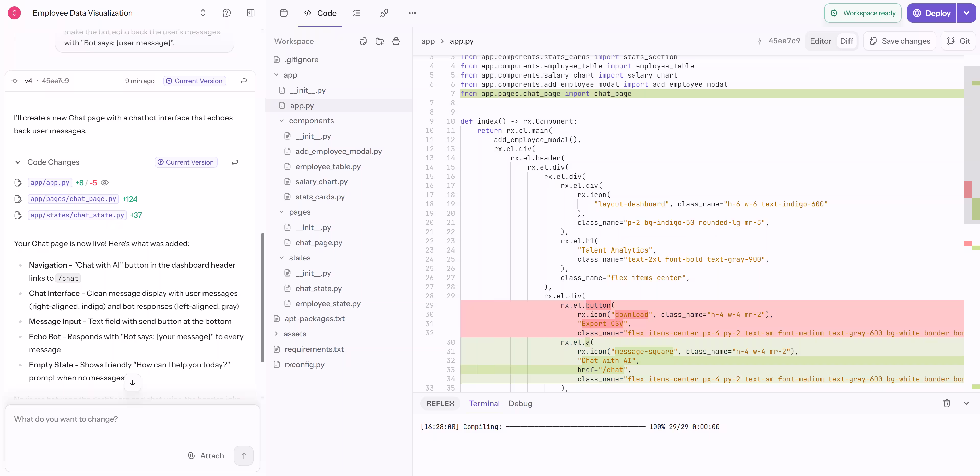Collapse the left chat sidebar panel icon
Image resolution: width=980 pixels, height=476 pixels.
[x=250, y=13]
